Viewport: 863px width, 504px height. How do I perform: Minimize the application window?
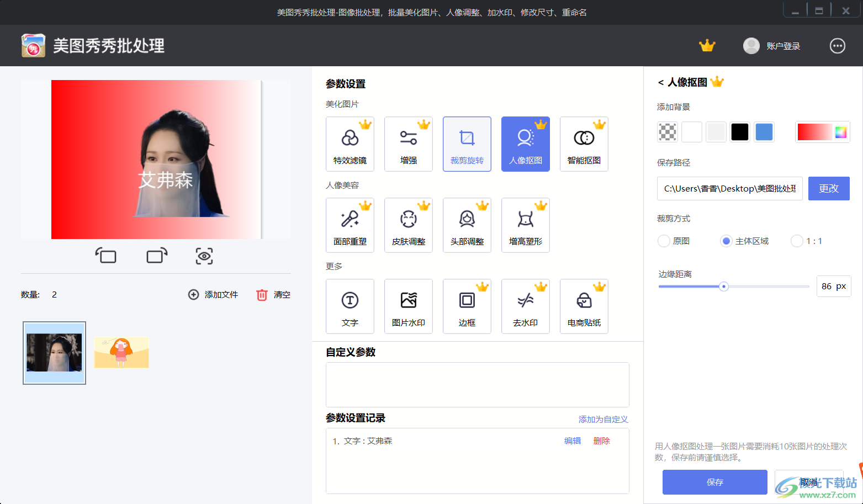pos(795,10)
